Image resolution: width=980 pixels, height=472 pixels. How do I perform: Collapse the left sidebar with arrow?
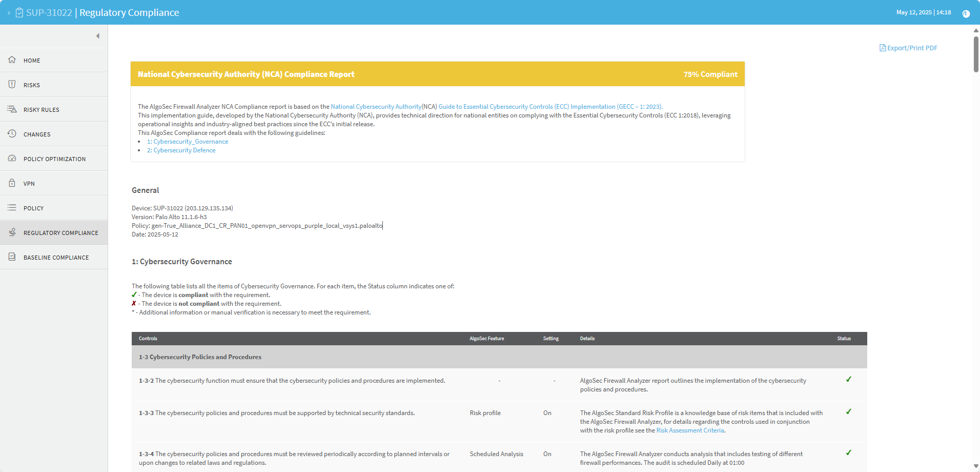click(x=97, y=36)
